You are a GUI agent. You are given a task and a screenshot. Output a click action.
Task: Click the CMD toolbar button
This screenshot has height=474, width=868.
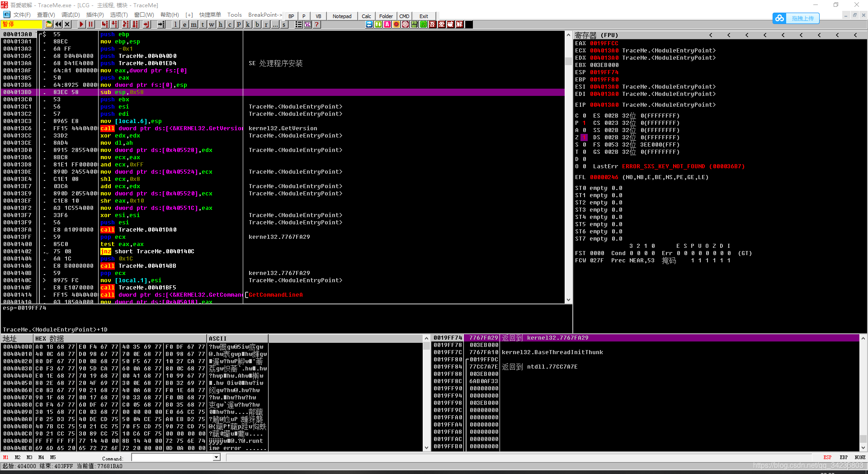pyautogui.click(x=404, y=16)
